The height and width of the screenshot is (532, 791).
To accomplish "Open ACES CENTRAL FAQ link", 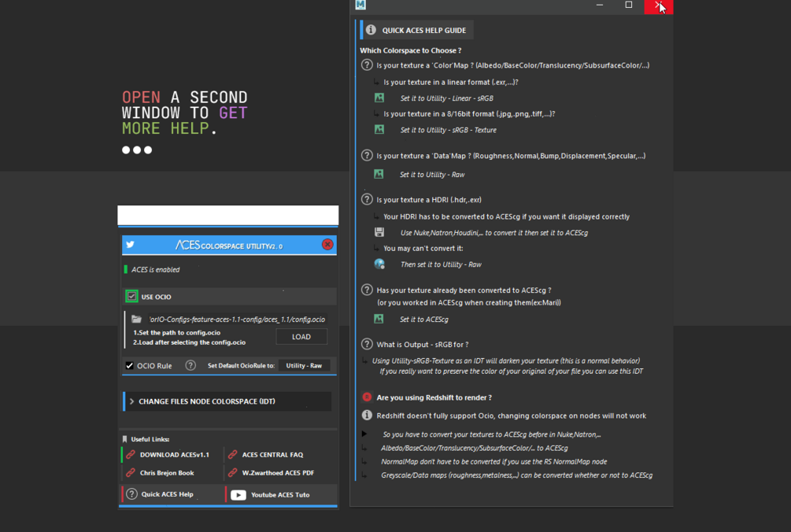I will tap(272, 455).
